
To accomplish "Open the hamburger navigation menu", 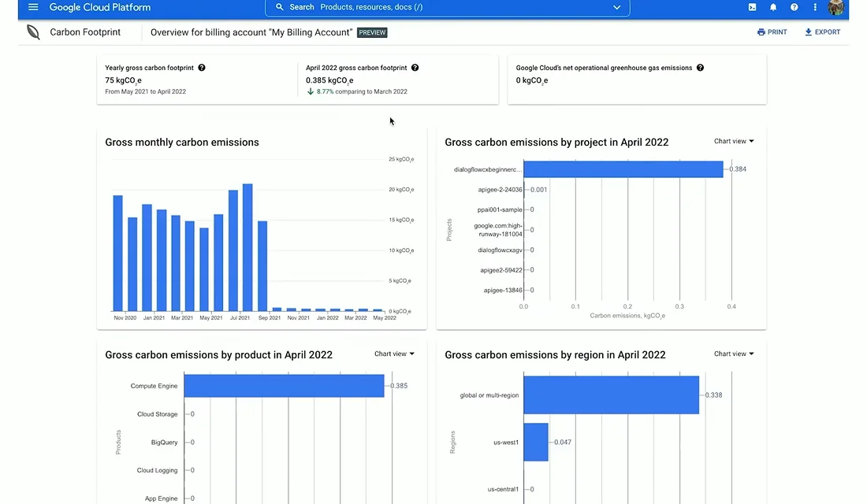I will click(33, 7).
